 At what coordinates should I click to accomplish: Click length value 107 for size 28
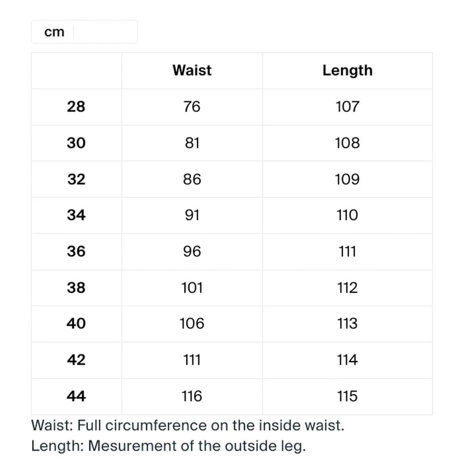347,106
